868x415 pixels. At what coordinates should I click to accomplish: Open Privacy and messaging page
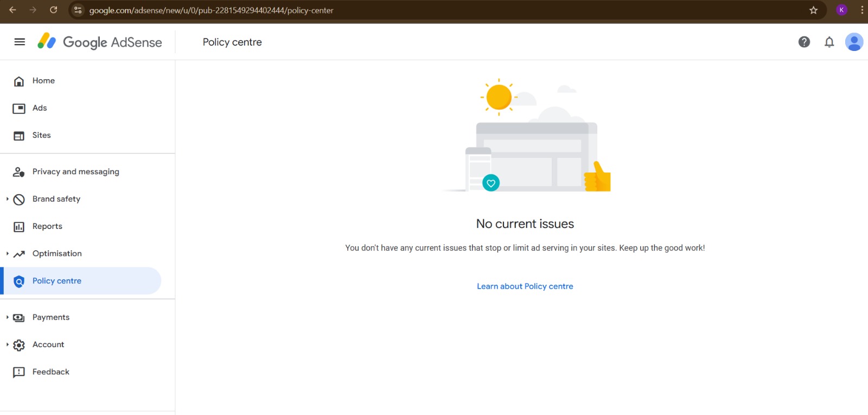click(76, 171)
